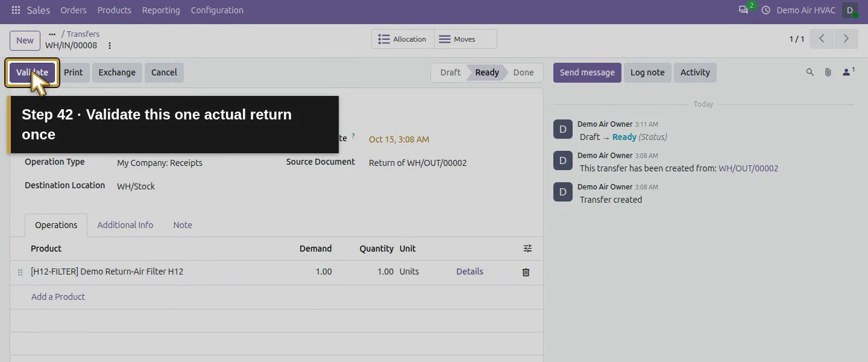The image size is (868, 362).
Task: Switch to the Additional Info tab
Action: coord(125,225)
